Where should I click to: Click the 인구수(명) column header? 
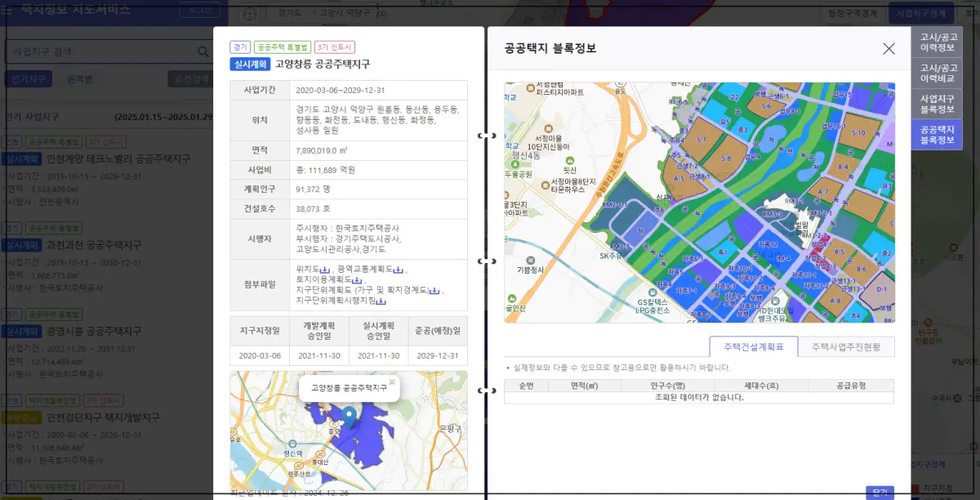[667, 386]
